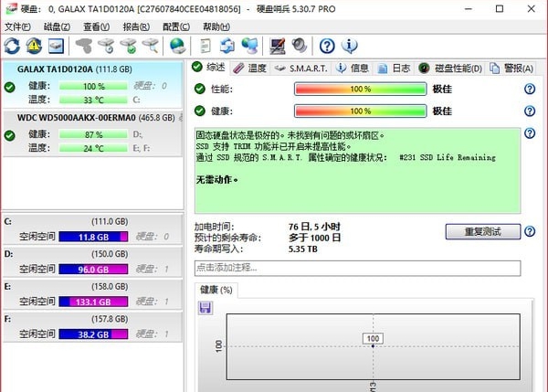548x392 pixels.
Task: Click F: free space bar 38.2 GB
Action: tap(93, 334)
